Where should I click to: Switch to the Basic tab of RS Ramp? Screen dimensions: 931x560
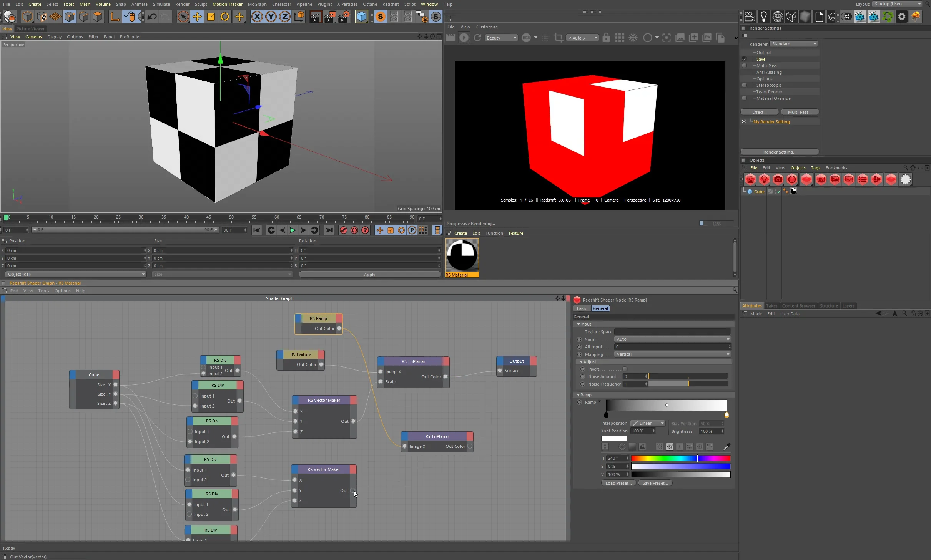(x=582, y=308)
